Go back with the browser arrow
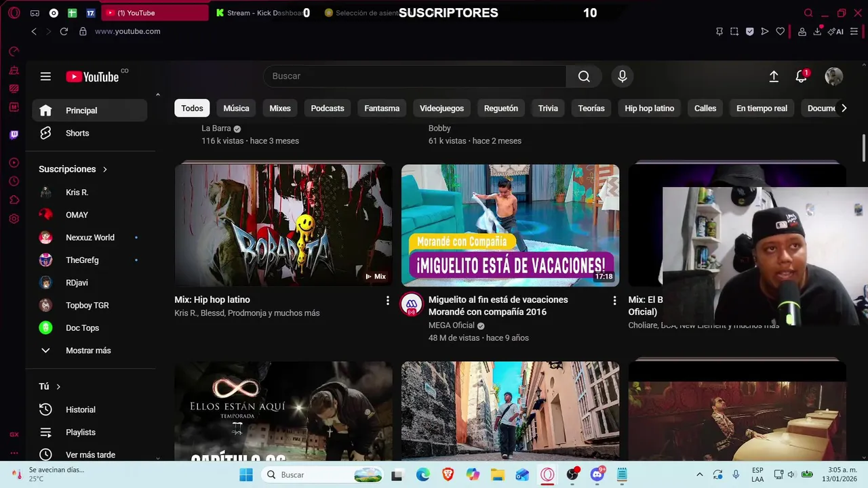This screenshot has width=868, height=488. pos(34,31)
